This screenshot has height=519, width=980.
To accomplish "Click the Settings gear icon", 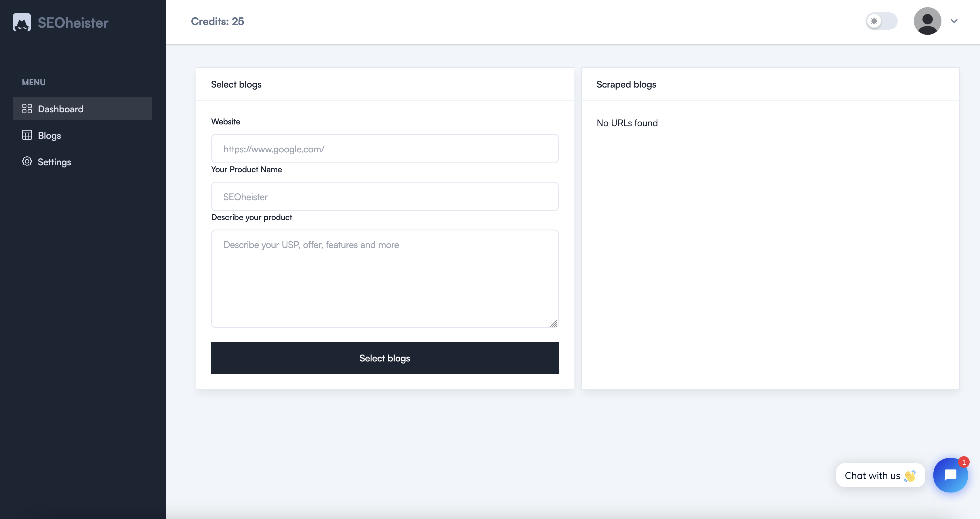I will [27, 162].
